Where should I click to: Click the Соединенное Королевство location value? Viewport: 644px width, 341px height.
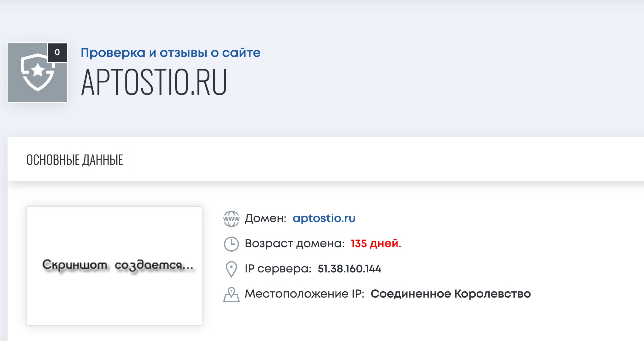(x=451, y=294)
